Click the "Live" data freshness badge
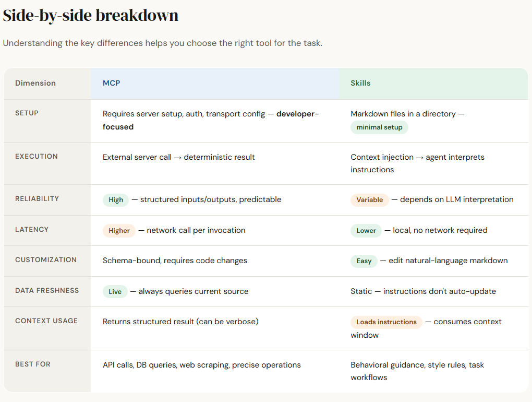 pyautogui.click(x=115, y=291)
